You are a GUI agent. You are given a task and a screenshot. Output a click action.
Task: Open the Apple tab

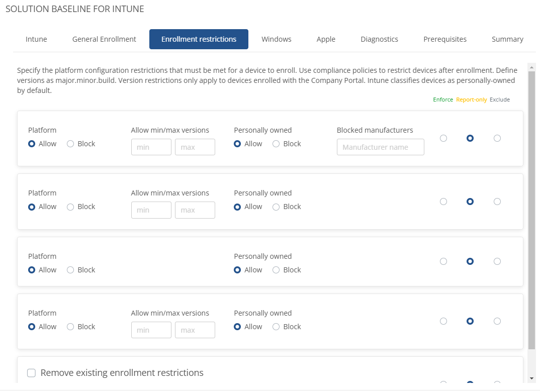(326, 39)
